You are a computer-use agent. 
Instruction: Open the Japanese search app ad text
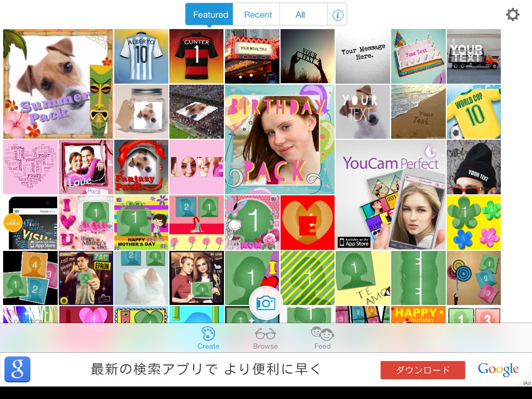(x=205, y=369)
